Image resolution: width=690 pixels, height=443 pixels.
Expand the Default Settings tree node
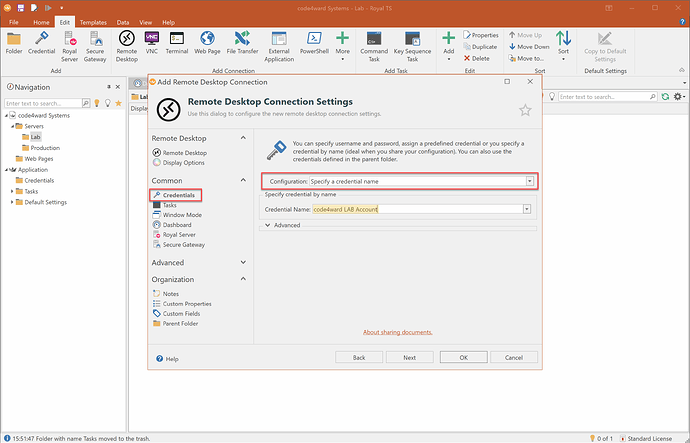point(13,202)
